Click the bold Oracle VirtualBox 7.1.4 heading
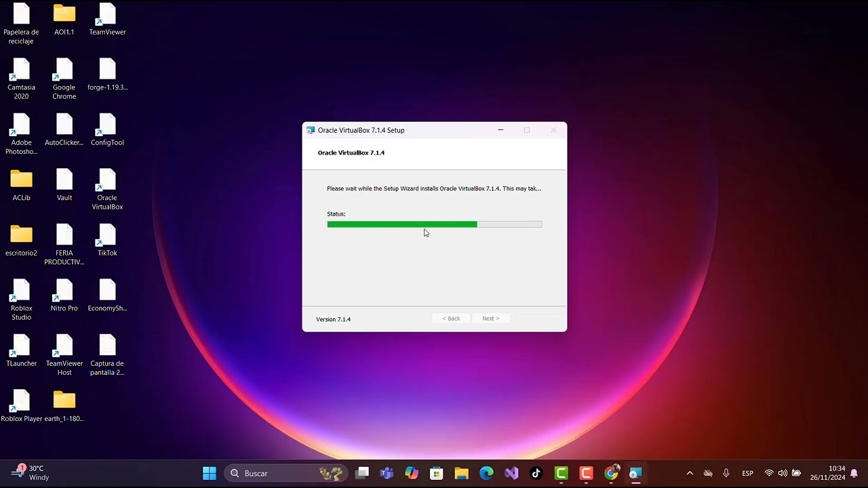868x488 pixels. [x=351, y=152]
